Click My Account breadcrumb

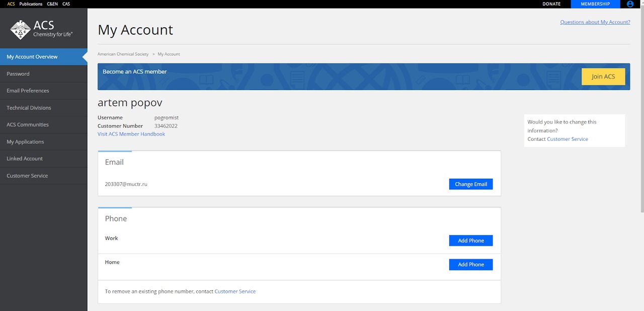point(169,54)
